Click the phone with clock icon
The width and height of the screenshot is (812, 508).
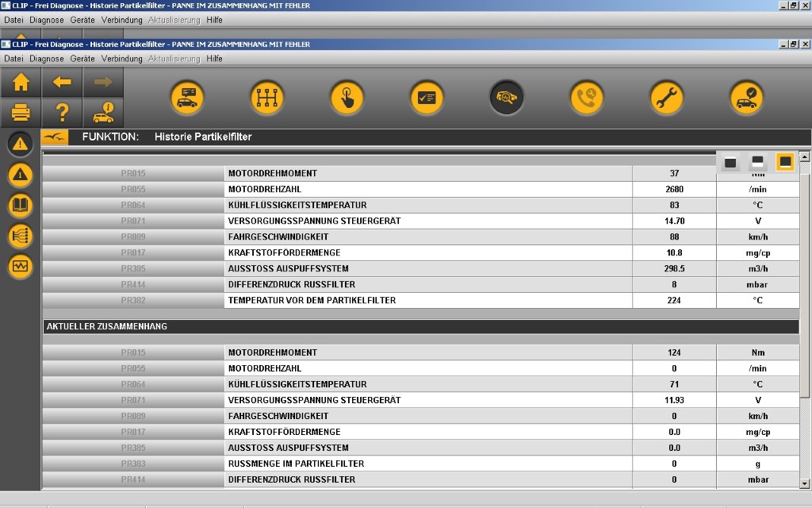pos(586,98)
